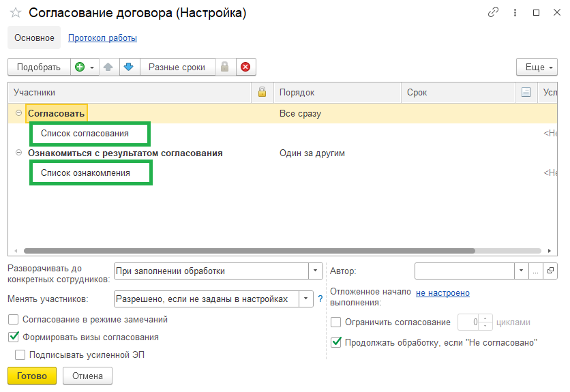Open the Протокол работы link
This screenshot has height=392, width=570.
point(102,37)
